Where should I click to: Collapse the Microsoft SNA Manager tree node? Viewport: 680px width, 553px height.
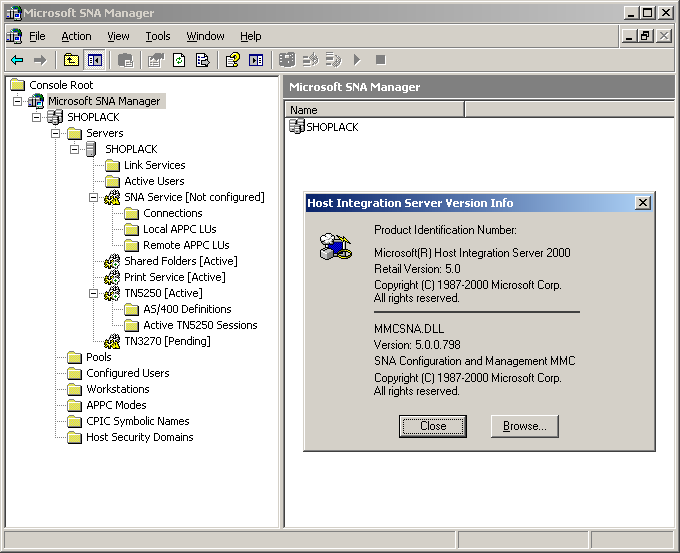tap(17, 101)
